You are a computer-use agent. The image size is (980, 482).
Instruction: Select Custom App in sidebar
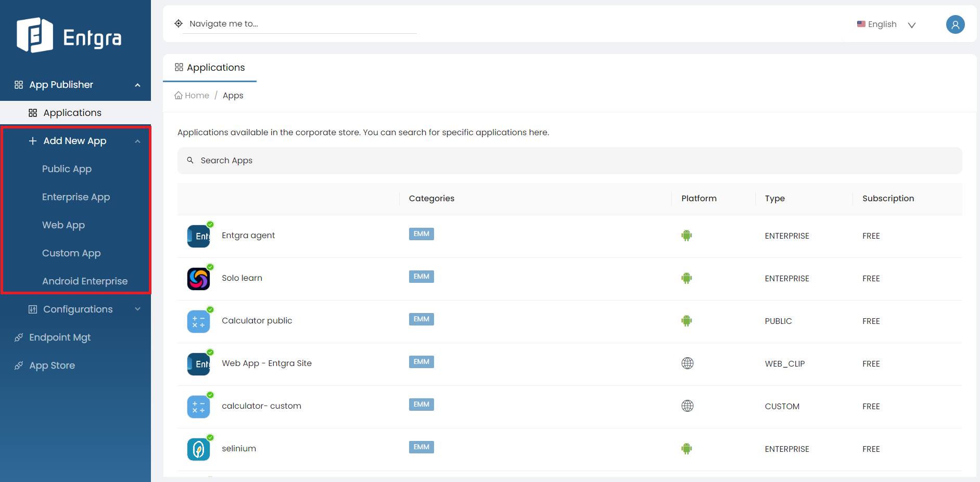[x=71, y=253]
